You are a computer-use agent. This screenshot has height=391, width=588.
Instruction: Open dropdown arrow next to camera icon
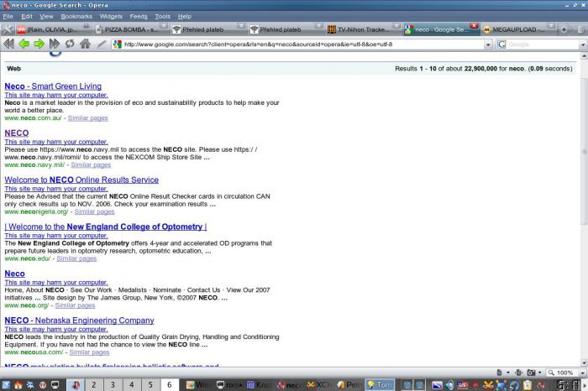[539, 373]
